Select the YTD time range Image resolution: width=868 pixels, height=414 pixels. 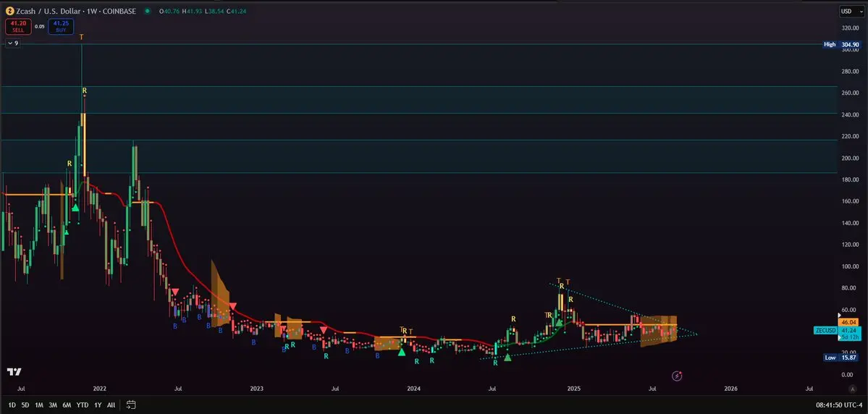pos(83,405)
